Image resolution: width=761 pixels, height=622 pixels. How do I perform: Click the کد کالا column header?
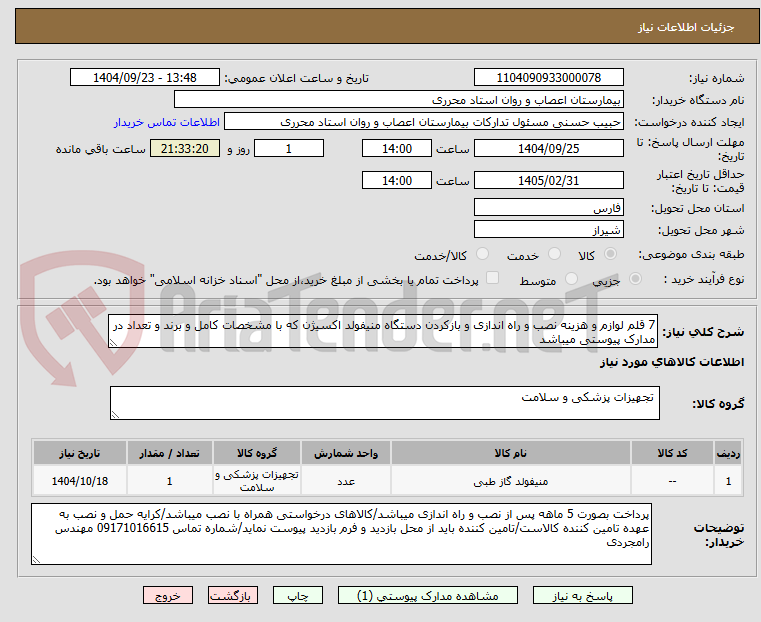[672, 453]
